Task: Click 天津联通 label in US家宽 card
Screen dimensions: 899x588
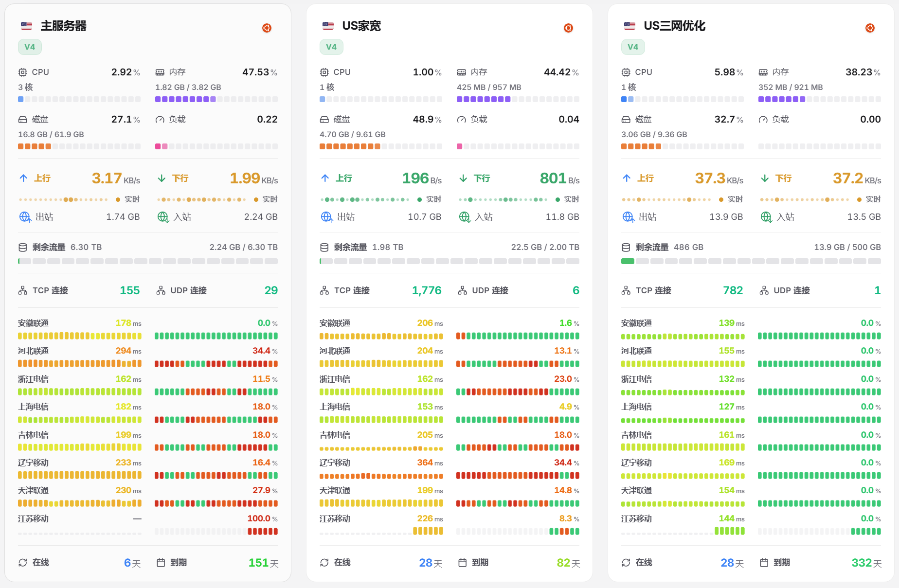Action: [335, 491]
